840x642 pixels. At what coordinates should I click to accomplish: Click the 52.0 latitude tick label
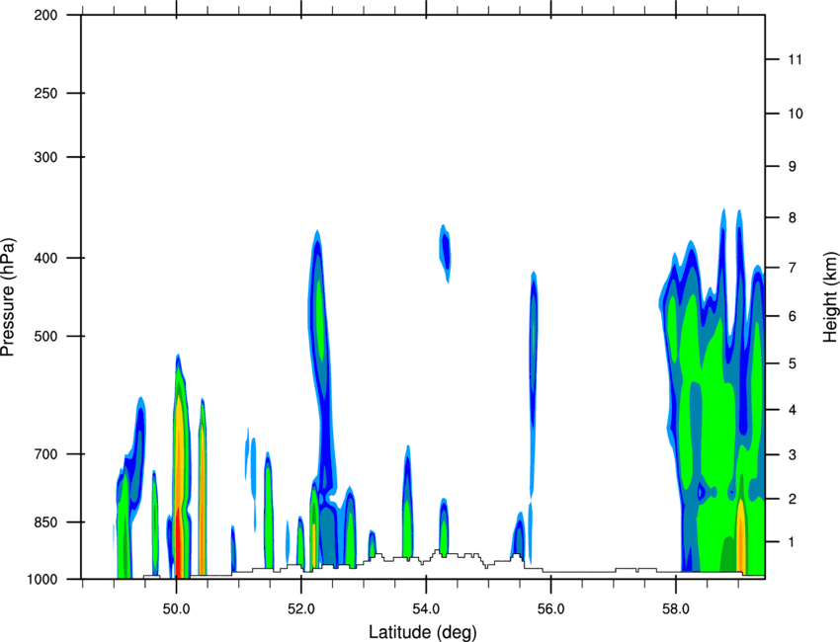301,609
